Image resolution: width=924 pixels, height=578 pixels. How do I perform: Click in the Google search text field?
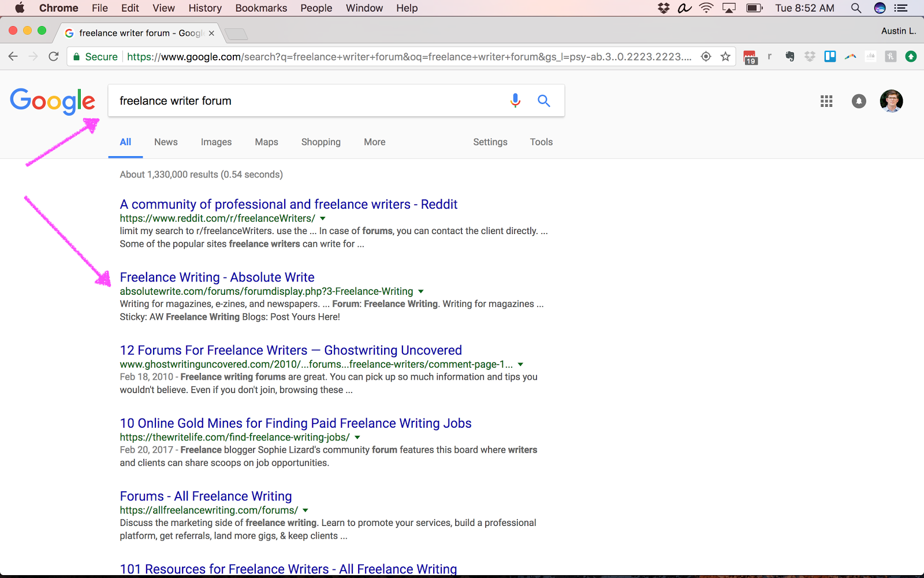click(306, 101)
